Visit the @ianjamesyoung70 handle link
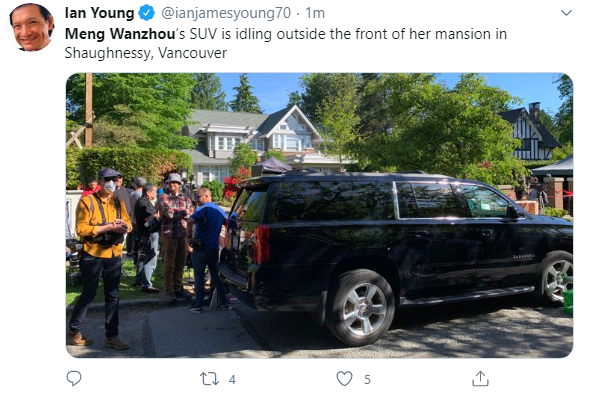 coord(226,13)
